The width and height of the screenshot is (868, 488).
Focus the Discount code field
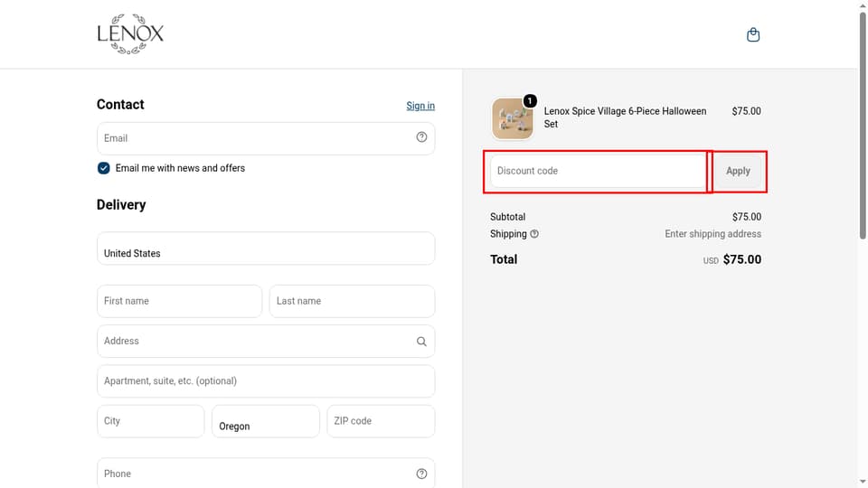(x=598, y=171)
